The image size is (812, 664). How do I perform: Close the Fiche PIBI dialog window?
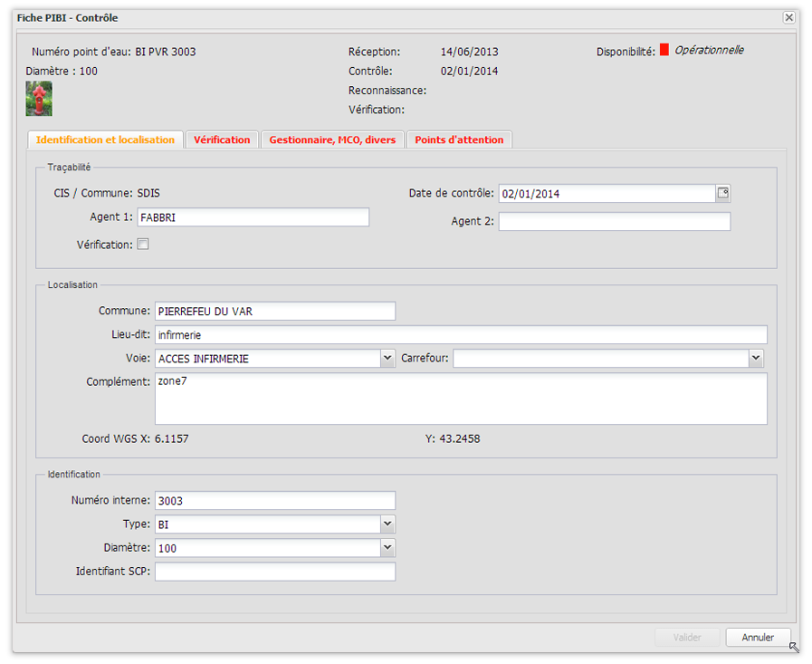(x=788, y=18)
